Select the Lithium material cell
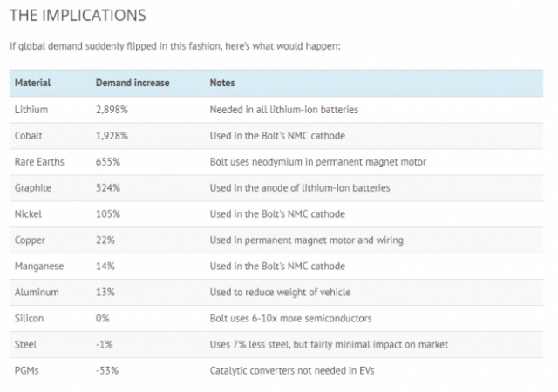Screen dimensions: 558x392 click(31, 110)
